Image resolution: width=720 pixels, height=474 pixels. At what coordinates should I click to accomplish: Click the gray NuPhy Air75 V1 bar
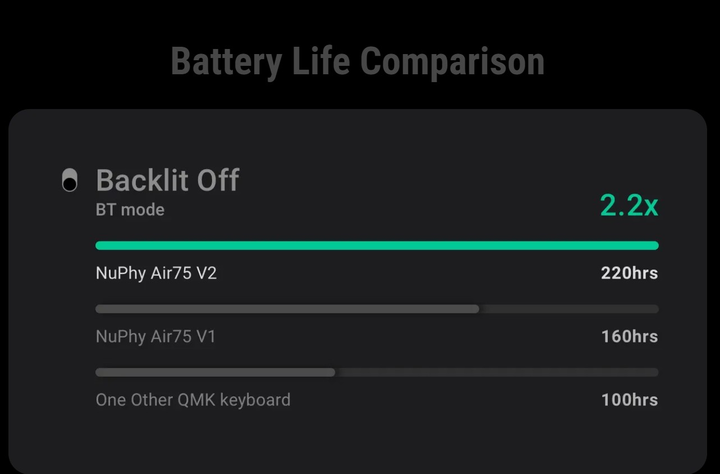pos(287,309)
